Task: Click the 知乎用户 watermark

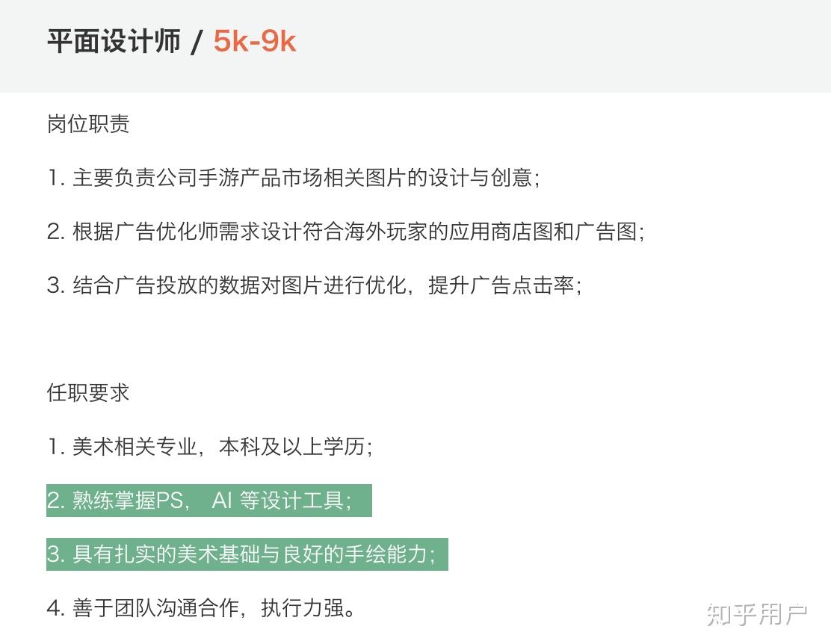Action: pyautogui.click(x=757, y=615)
